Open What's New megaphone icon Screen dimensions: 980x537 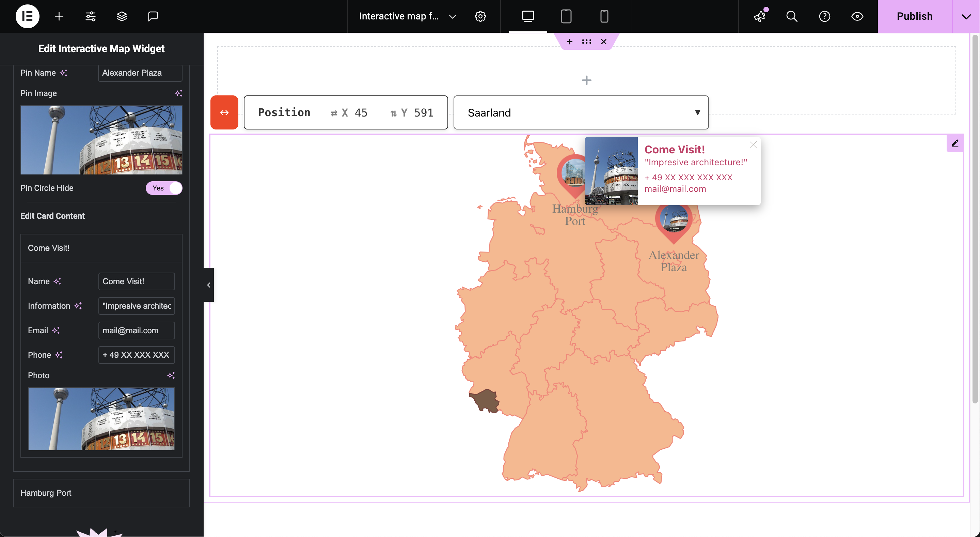tap(760, 16)
